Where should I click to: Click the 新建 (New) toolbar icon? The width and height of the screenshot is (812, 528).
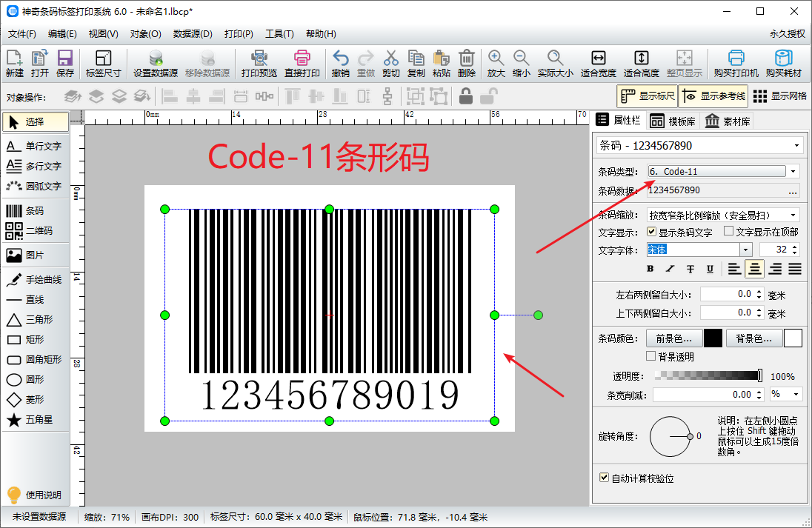[15, 64]
